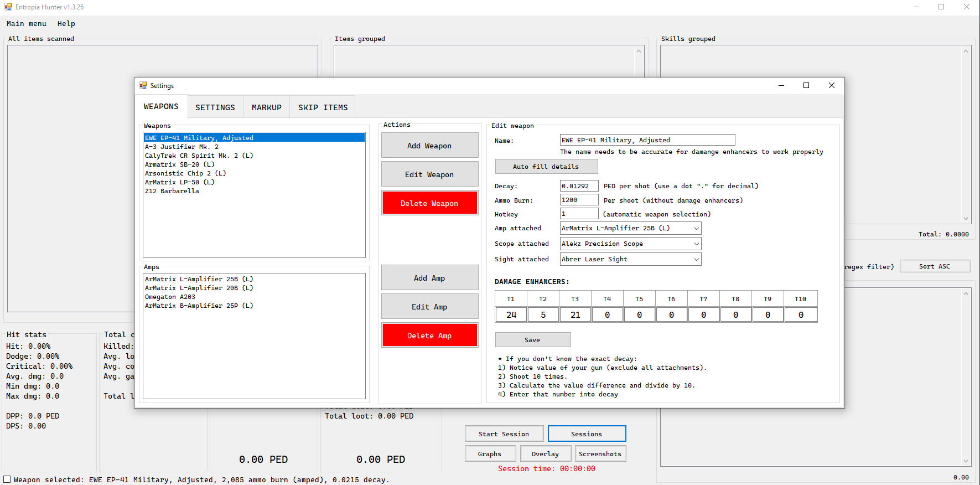Select EWE EP-41 Military, Adjusted weapon
Viewport: 980px width, 485px height.
(x=254, y=138)
